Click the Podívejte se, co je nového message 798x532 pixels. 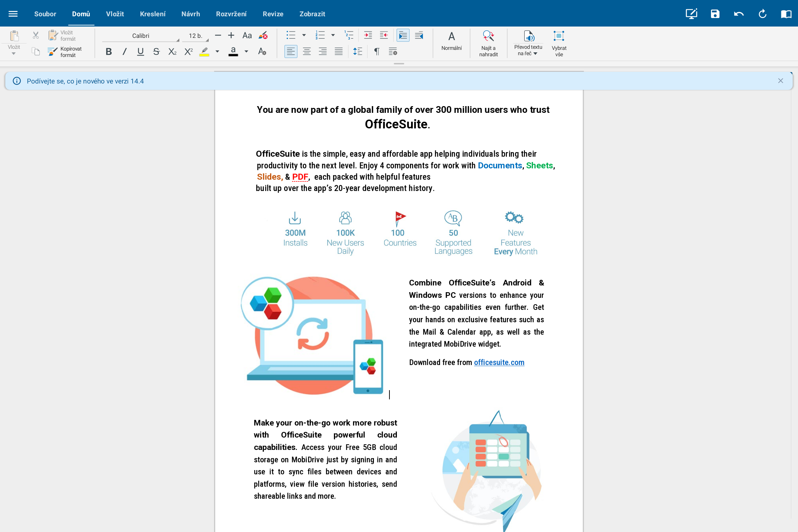tap(85, 81)
